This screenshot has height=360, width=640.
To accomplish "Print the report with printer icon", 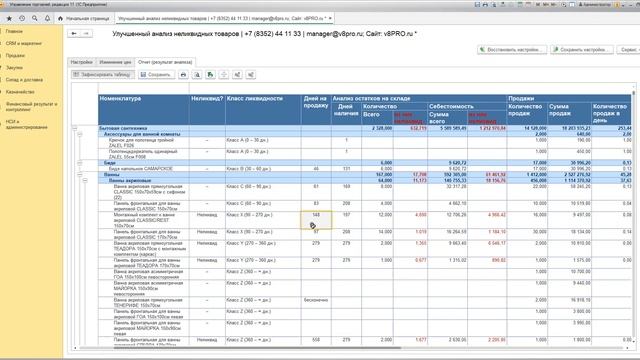I will coord(183,75).
